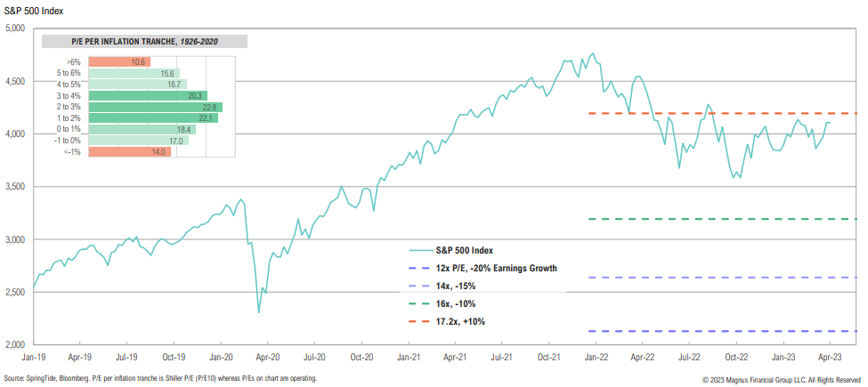The image size is (868, 387).
Task: Select the 2 to 3% bar labeled 22.8
Action: 156,107
